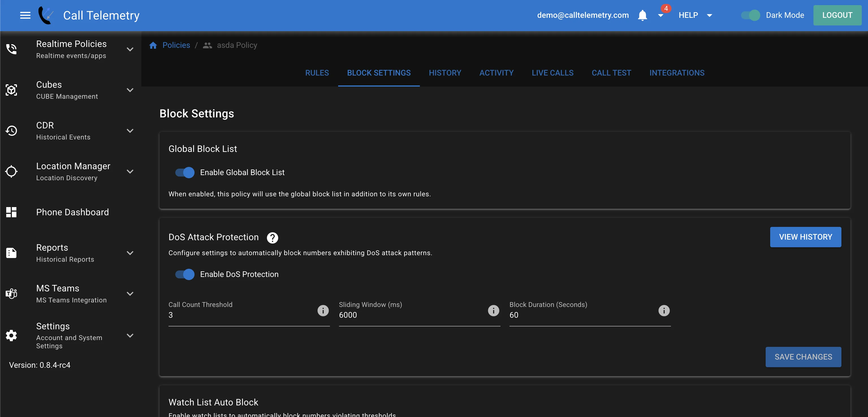
Task: Select the Cubes CUBE Management icon
Action: 12,90
